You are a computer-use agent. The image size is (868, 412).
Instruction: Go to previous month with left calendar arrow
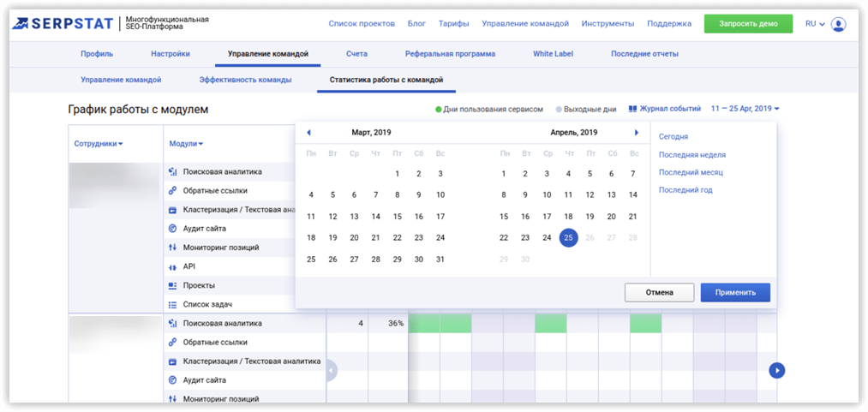tap(308, 133)
